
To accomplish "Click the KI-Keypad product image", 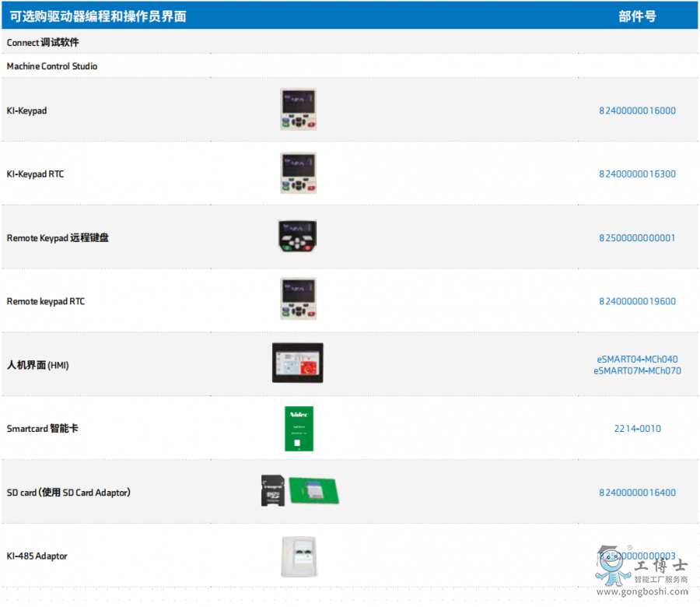I will [298, 110].
